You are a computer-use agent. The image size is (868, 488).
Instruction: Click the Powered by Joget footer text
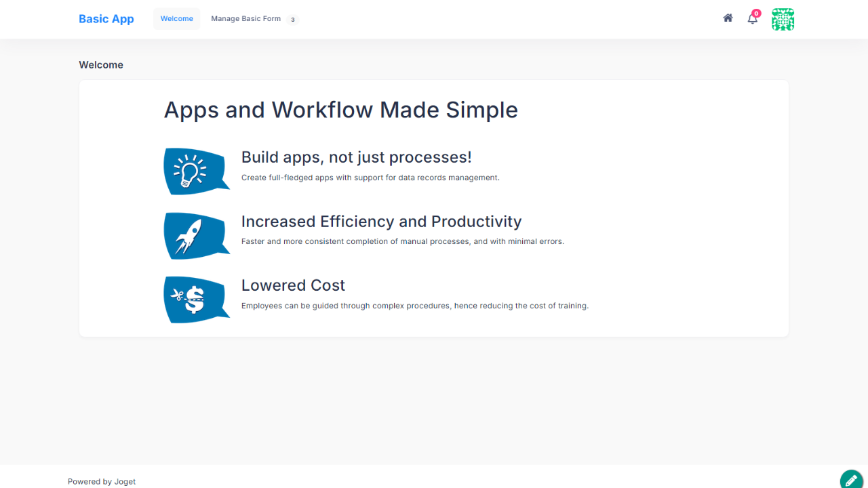point(102,481)
